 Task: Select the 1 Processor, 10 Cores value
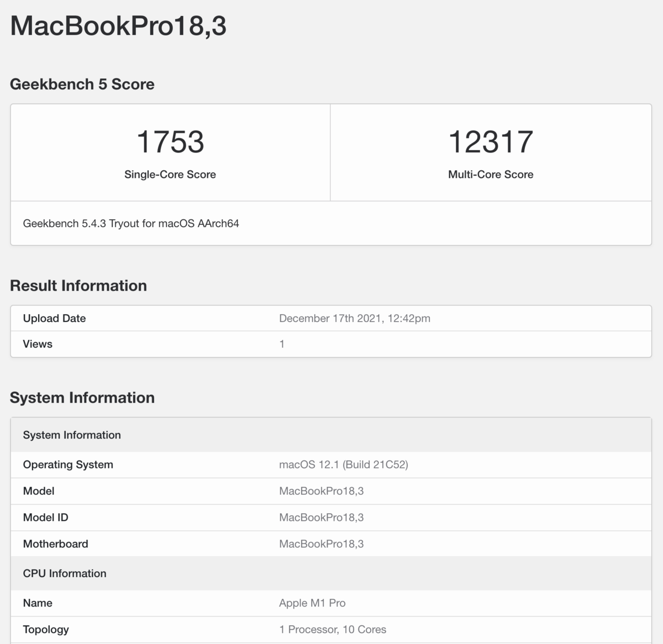click(333, 630)
